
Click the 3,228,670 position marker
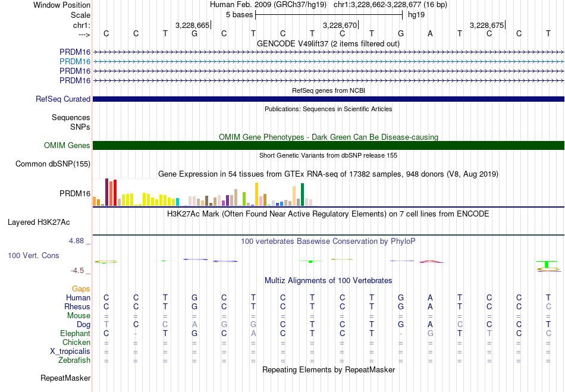[x=340, y=25]
